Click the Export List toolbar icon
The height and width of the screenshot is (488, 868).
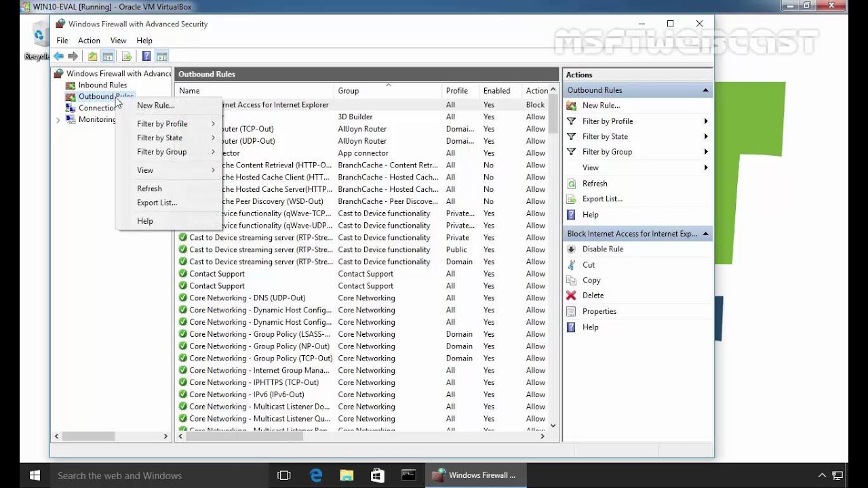coord(126,56)
